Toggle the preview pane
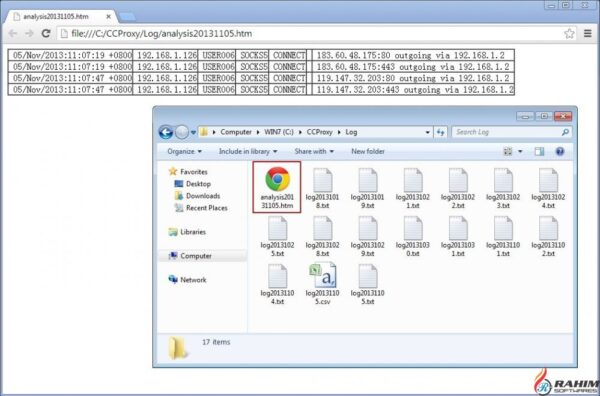This screenshot has height=396, width=600. [x=540, y=152]
